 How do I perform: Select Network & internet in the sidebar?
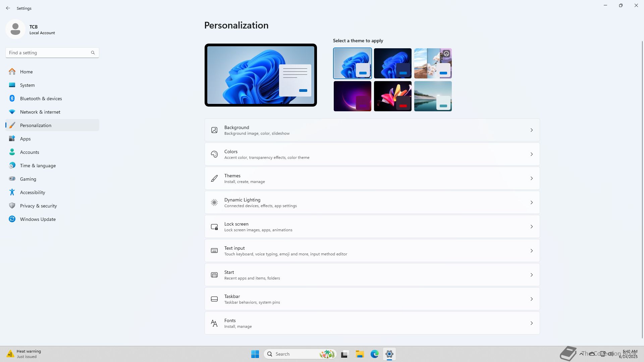[x=40, y=112]
